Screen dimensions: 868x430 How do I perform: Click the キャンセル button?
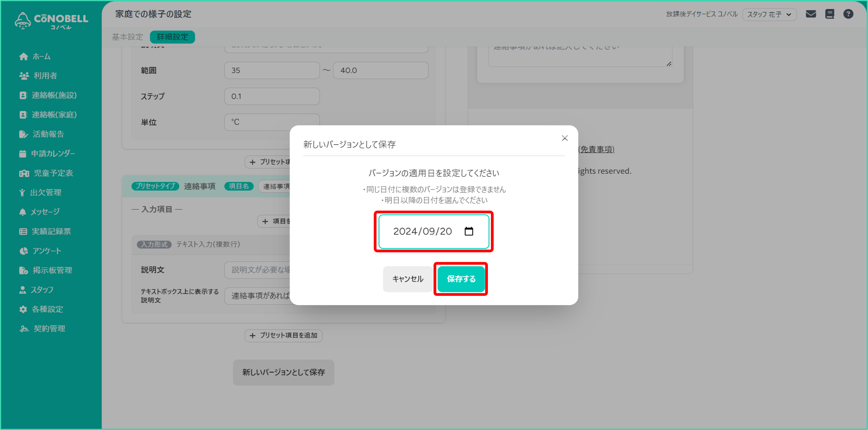[408, 279]
